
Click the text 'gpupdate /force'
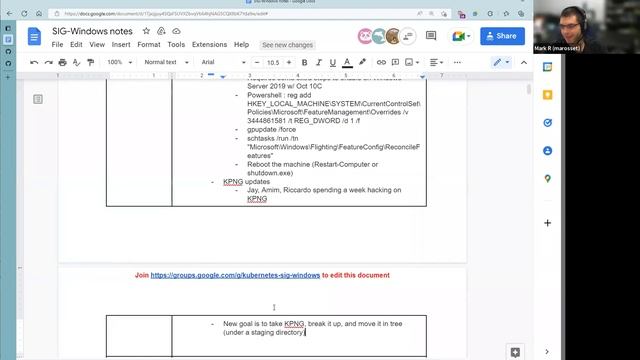pyautogui.click(x=271, y=129)
